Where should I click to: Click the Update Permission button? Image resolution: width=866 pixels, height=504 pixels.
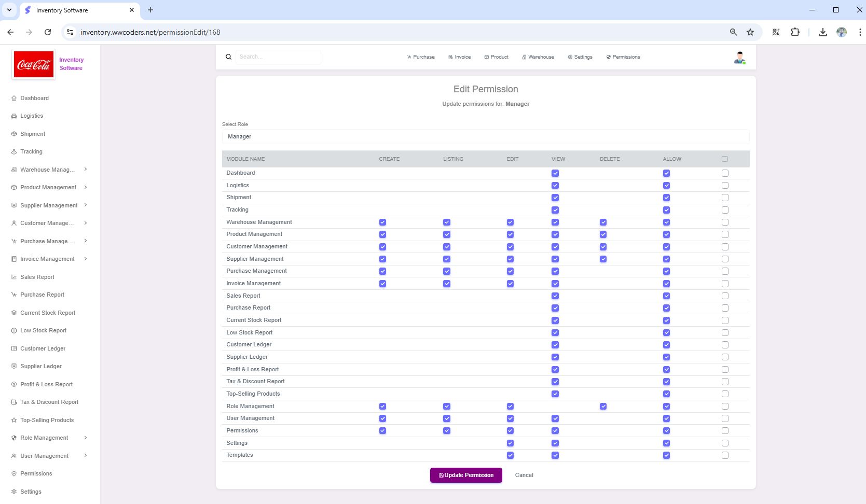click(x=466, y=475)
